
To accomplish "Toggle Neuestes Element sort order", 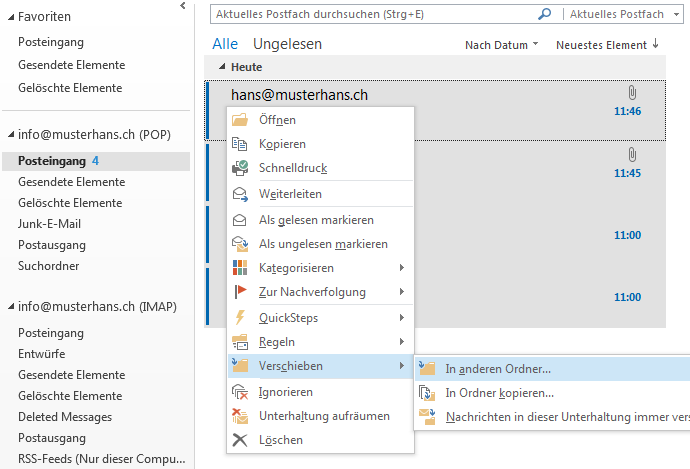I will (x=607, y=45).
